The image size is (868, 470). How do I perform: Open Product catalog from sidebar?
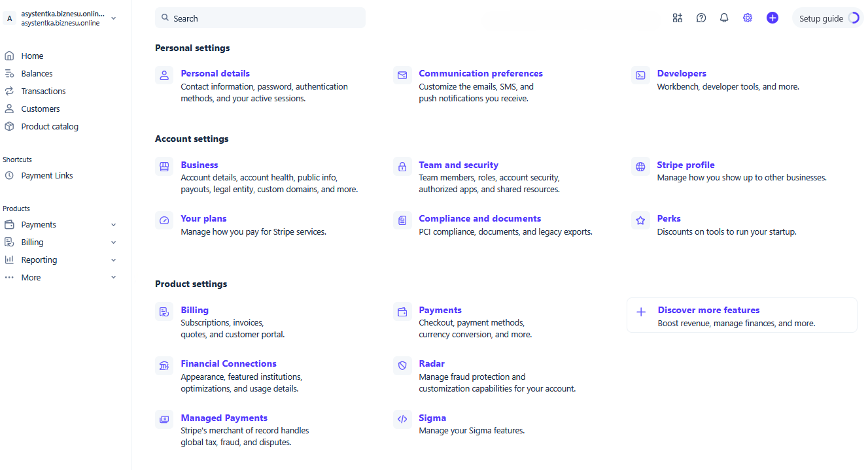pos(50,127)
